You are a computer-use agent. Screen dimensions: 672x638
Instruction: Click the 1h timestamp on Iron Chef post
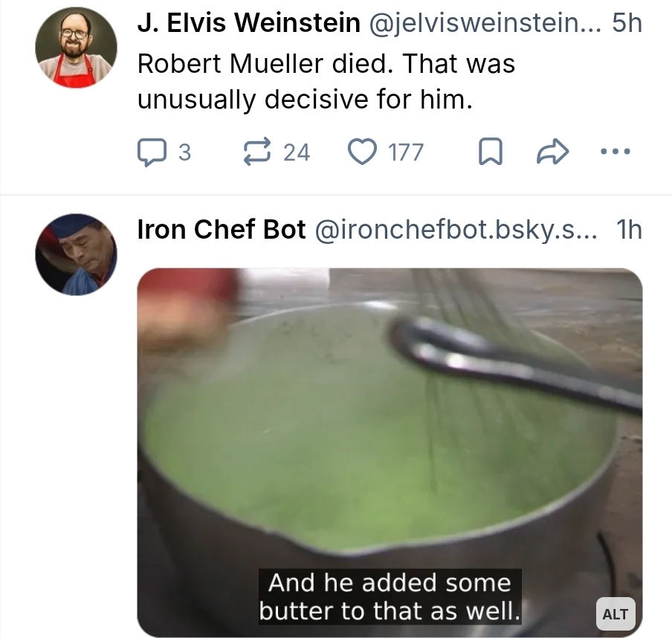click(629, 230)
